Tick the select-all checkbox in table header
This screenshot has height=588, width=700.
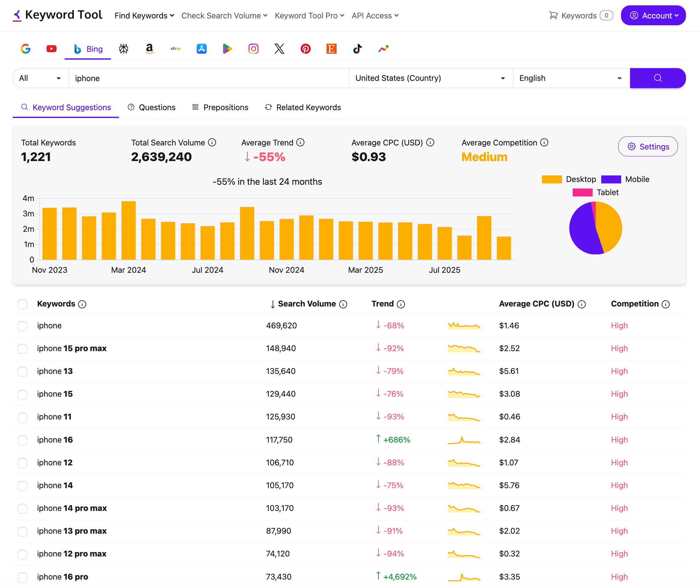pos(22,304)
